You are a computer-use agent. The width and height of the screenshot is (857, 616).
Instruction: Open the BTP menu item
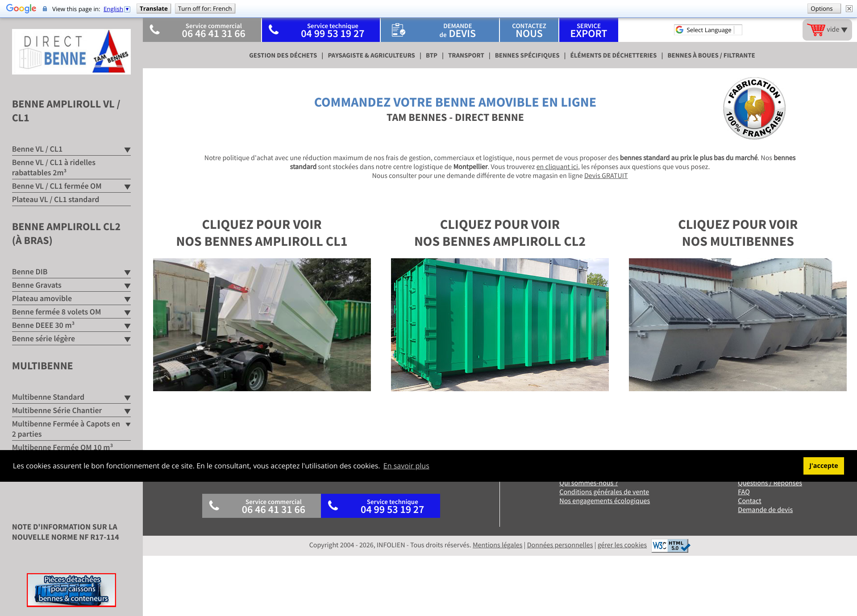pos(432,55)
